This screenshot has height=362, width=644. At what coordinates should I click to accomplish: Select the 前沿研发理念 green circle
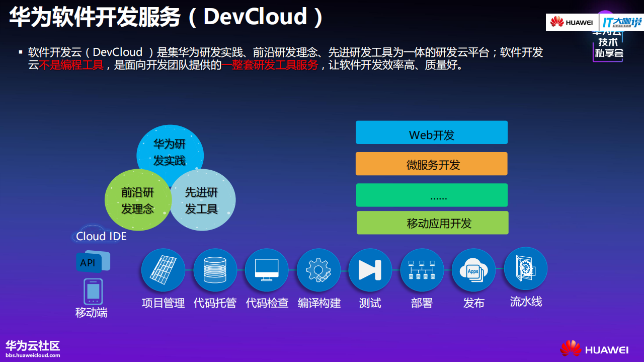click(138, 200)
